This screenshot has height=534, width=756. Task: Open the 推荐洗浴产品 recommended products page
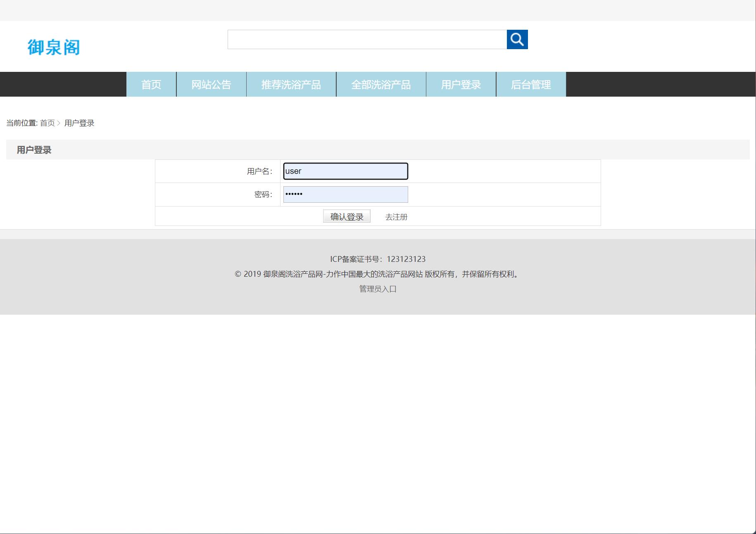click(291, 84)
